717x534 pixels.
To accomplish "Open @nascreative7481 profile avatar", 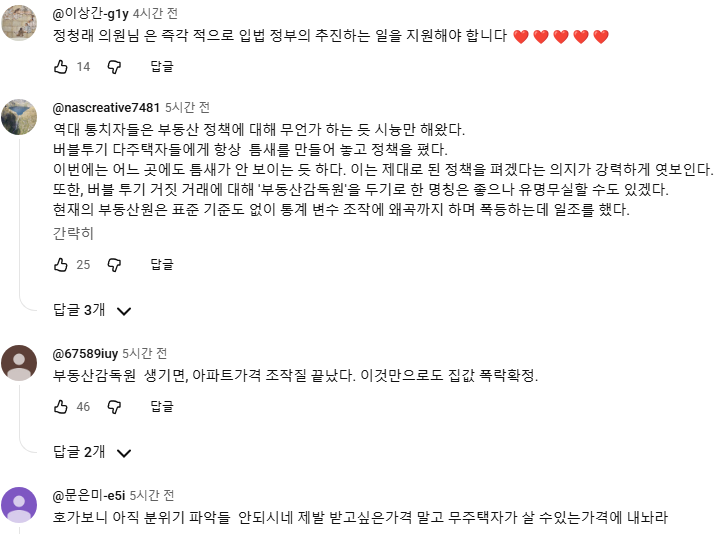I will (x=20, y=119).
